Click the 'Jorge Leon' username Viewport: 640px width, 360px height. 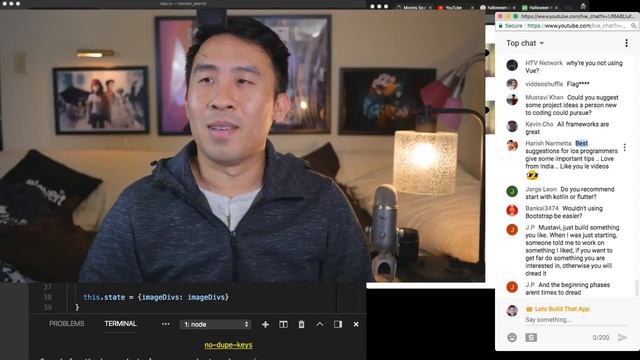(541, 189)
